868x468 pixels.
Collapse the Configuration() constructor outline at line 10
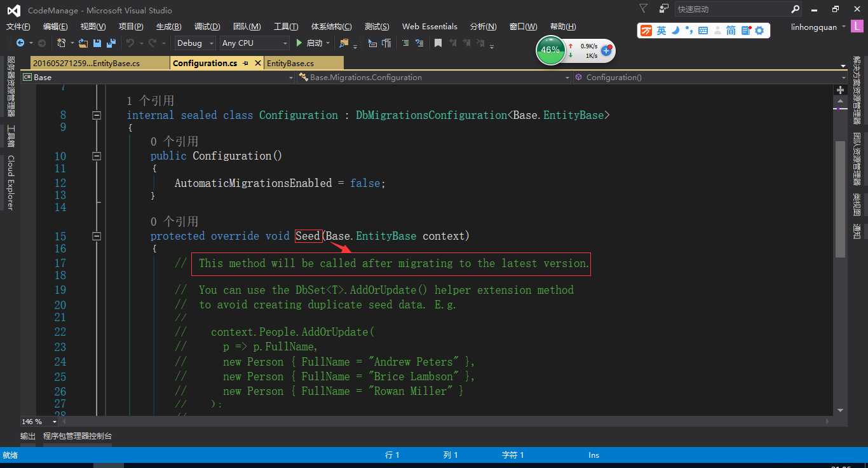point(97,156)
